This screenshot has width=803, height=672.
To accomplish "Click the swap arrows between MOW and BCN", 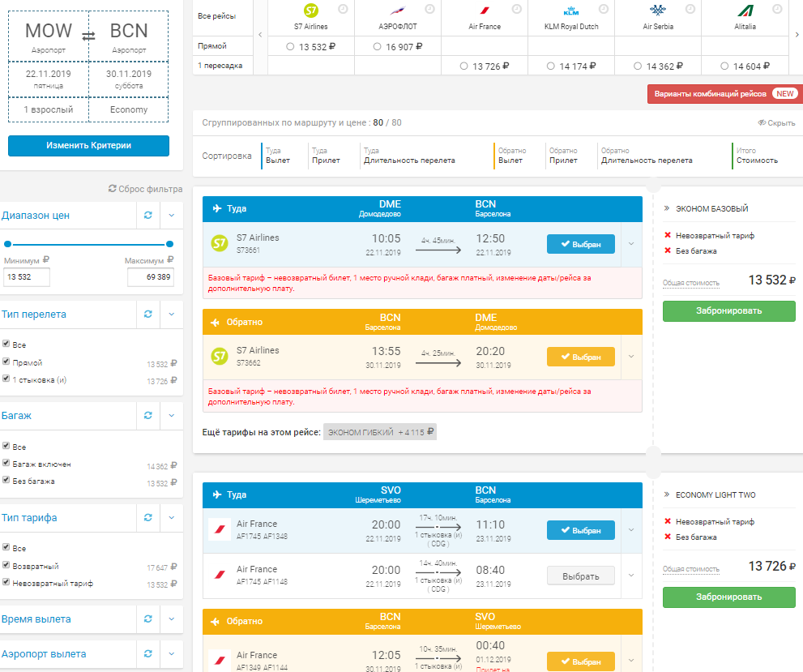I will point(88,36).
